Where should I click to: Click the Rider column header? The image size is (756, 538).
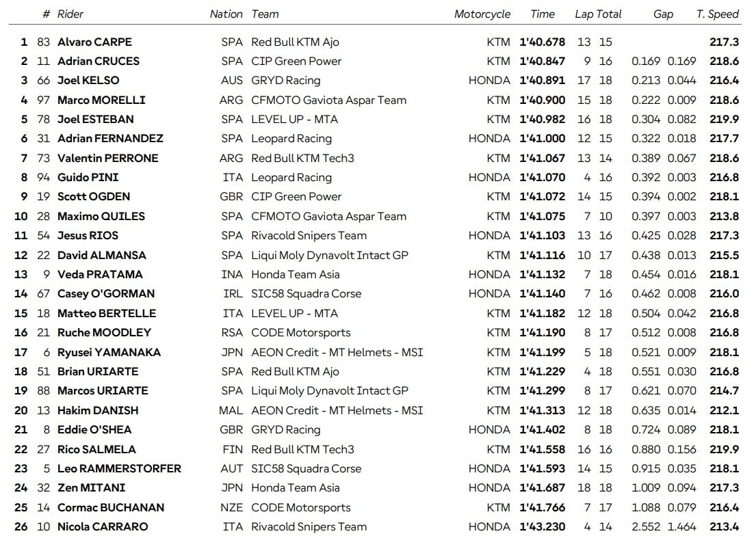(x=70, y=14)
